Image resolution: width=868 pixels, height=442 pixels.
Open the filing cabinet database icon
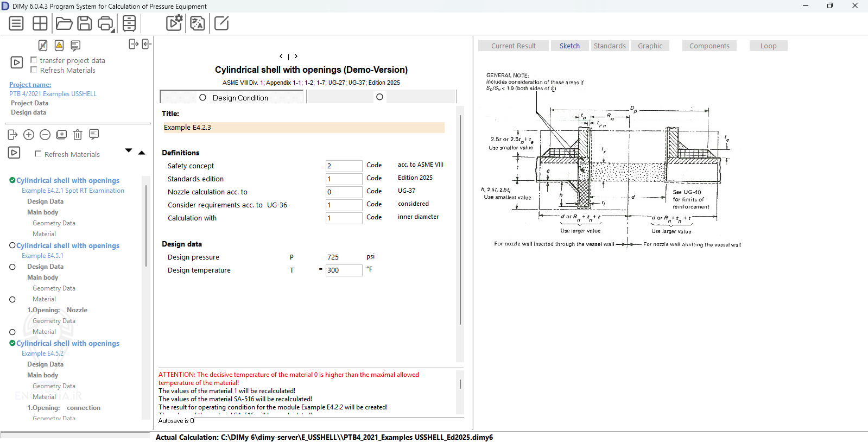tap(129, 23)
